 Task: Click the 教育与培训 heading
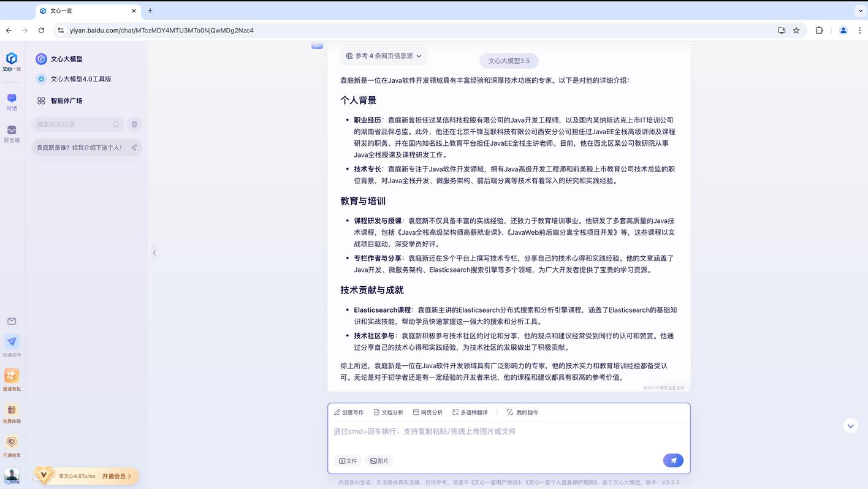click(363, 201)
